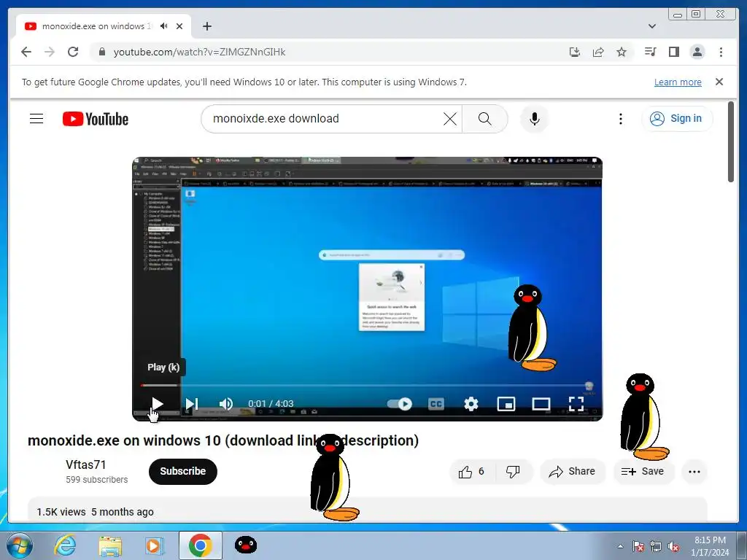This screenshot has width=747, height=560.
Task: Subscribe to Vftas71 channel
Action: pyautogui.click(x=183, y=471)
